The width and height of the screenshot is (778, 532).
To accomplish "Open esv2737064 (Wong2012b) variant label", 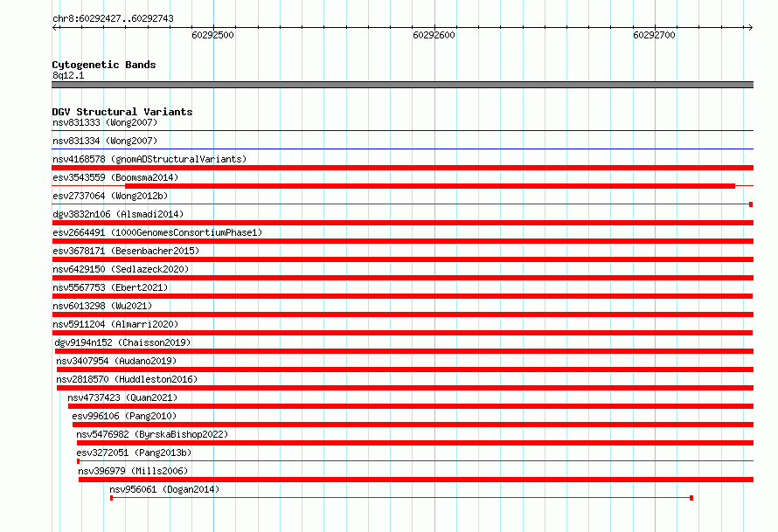I will pos(110,196).
